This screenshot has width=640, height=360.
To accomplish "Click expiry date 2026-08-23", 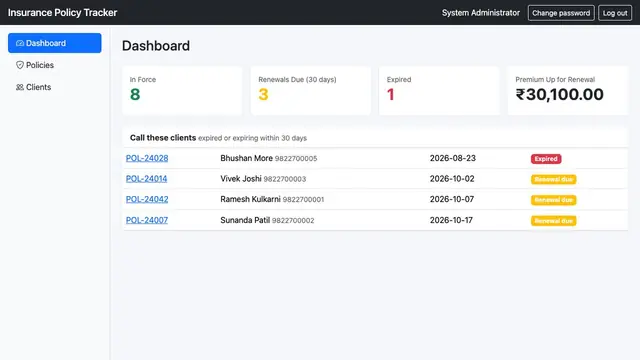I will (x=453, y=158).
